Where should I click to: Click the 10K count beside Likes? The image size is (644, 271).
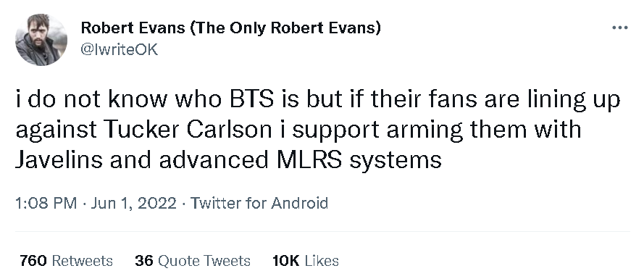[x=286, y=261]
